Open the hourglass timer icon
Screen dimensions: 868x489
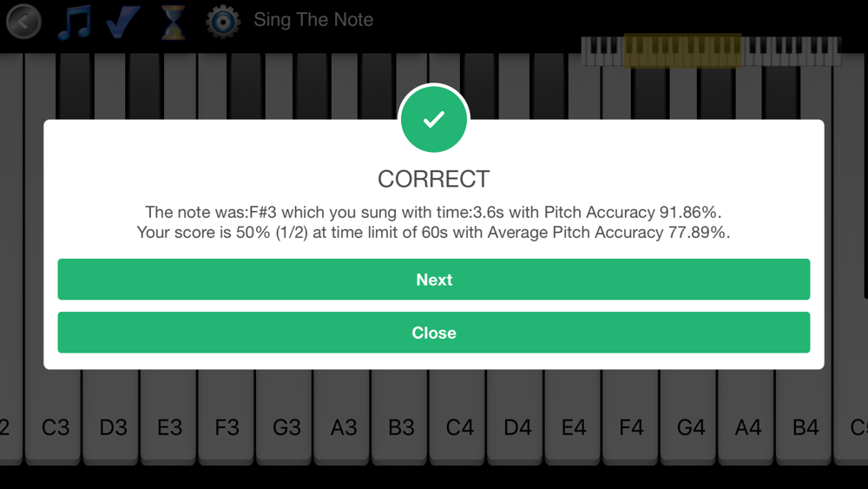coord(174,23)
